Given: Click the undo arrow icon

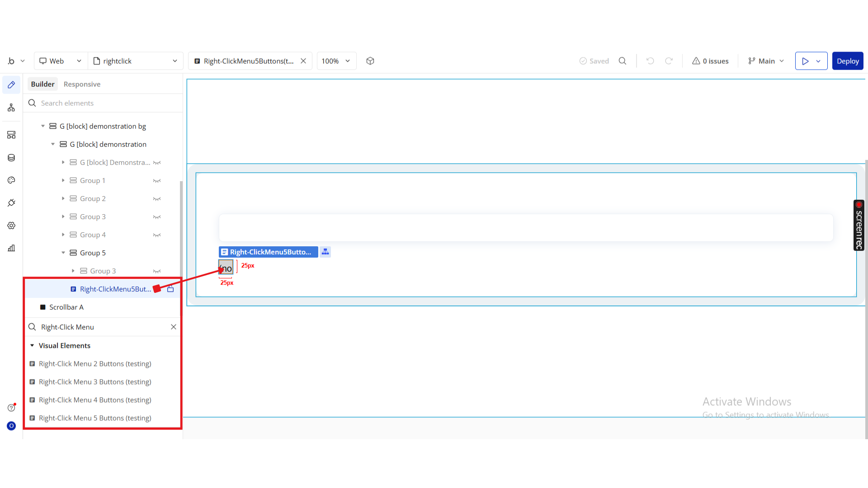Looking at the screenshot, I should coord(650,61).
